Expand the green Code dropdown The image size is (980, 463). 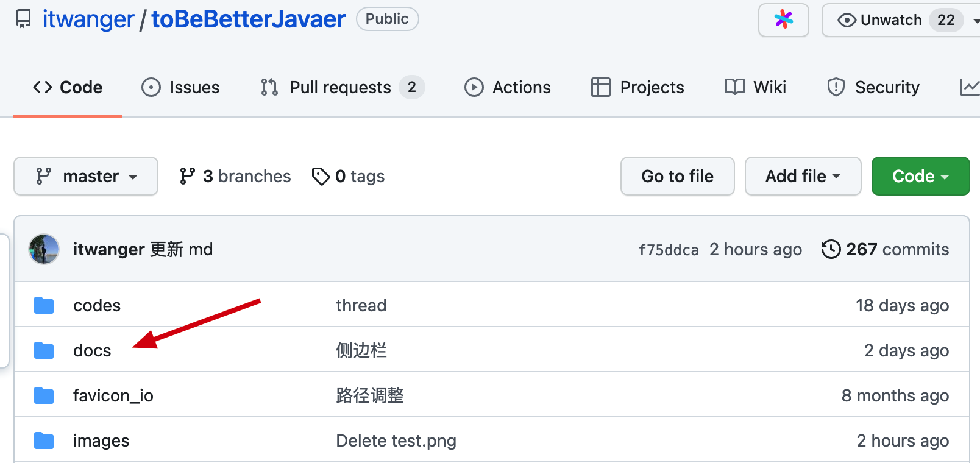coord(920,177)
